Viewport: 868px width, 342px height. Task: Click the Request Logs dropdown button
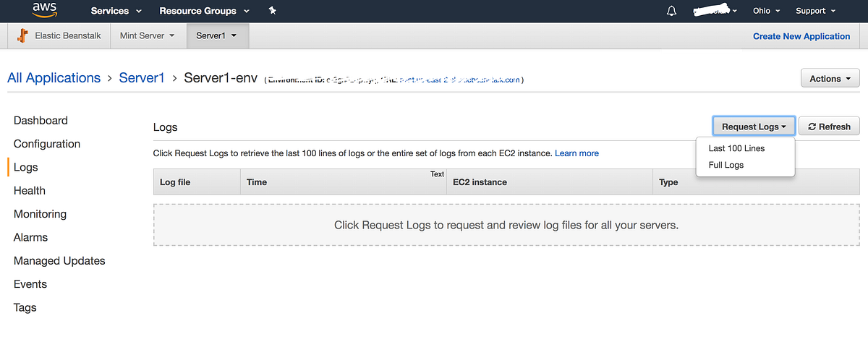click(x=754, y=127)
